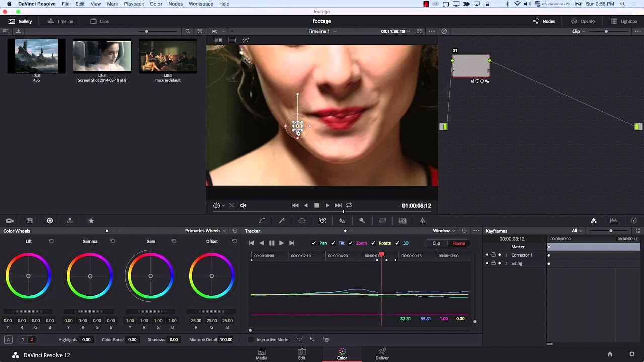The width and height of the screenshot is (644, 362).
Task: Switch to the Deliver page
Action: click(382, 354)
